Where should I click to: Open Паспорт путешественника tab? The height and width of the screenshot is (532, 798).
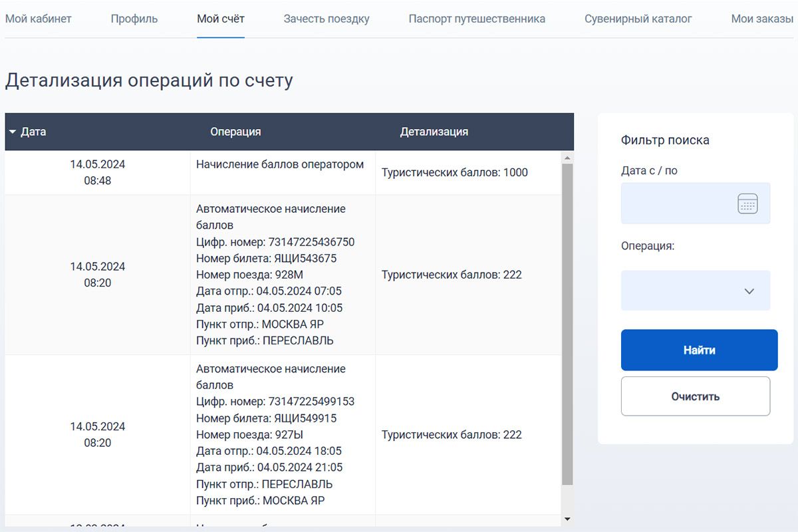pos(477,19)
